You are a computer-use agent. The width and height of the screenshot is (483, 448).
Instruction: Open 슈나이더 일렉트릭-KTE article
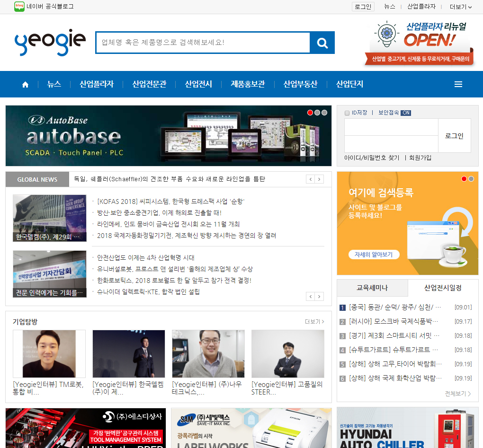click(x=149, y=292)
